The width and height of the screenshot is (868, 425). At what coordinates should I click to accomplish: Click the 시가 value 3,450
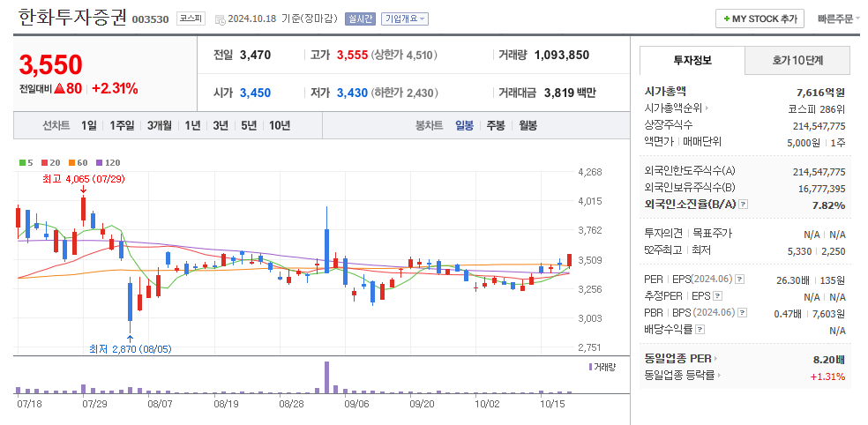255,93
